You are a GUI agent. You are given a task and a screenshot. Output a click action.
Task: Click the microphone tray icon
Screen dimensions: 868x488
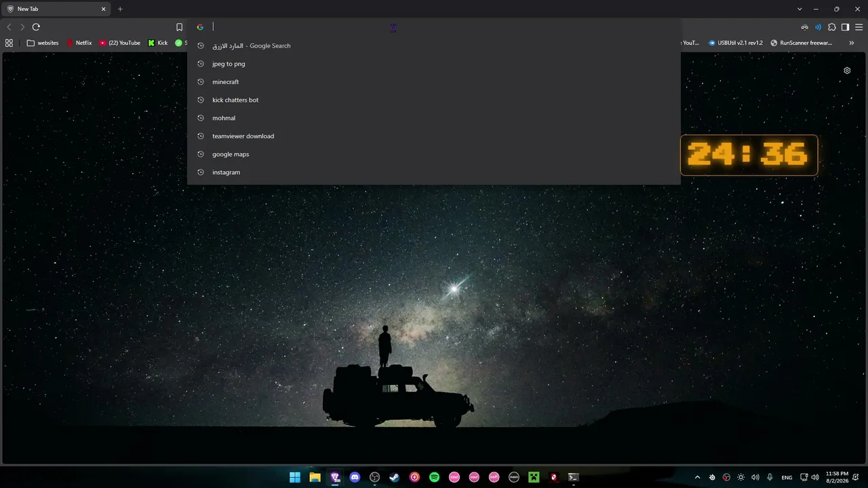pyautogui.click(x=770, y=477)
